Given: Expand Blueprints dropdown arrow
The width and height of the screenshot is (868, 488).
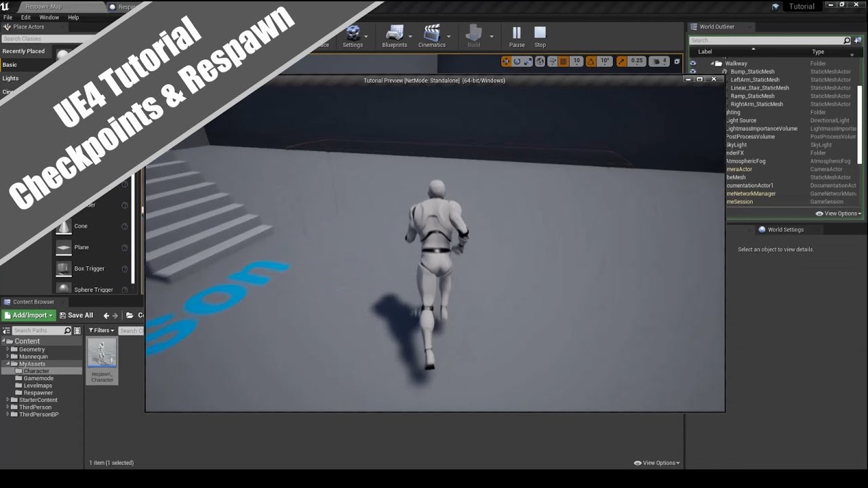Looking at the screenshot, I should tap(410, 37).
